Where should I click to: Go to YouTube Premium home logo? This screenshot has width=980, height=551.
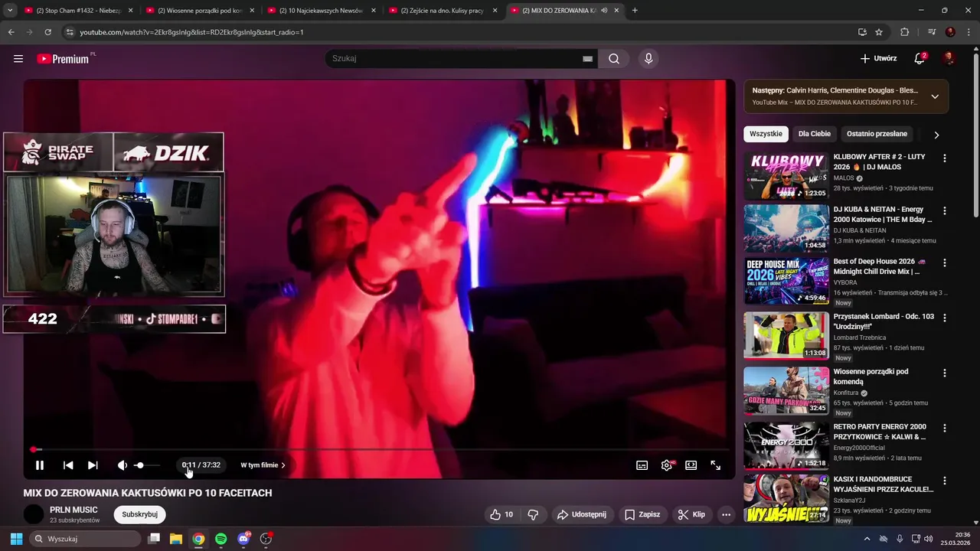63,59
